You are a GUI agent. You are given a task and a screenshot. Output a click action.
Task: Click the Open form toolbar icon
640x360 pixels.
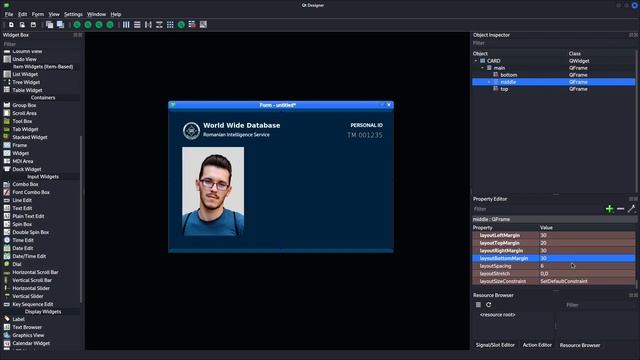22,25
